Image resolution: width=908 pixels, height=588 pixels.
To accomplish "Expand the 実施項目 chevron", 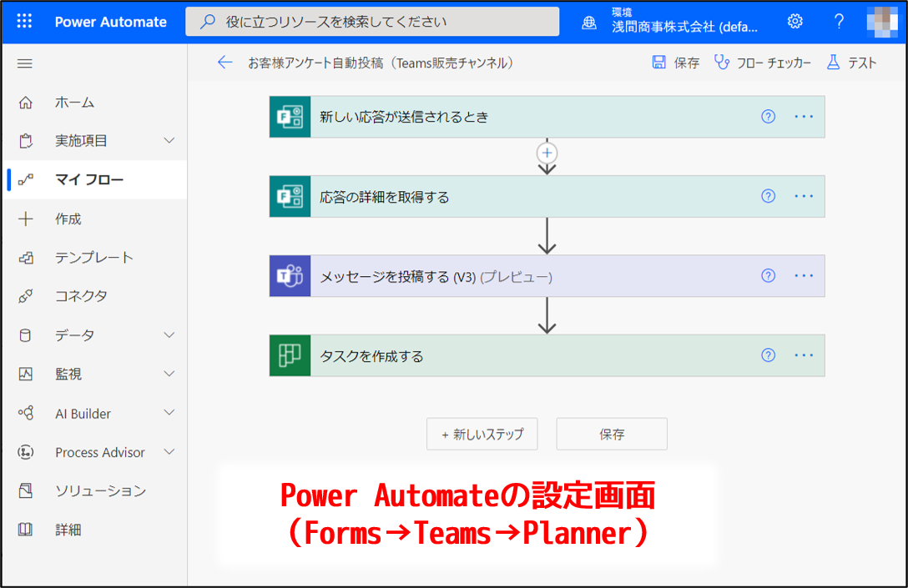I will [169, 141].
